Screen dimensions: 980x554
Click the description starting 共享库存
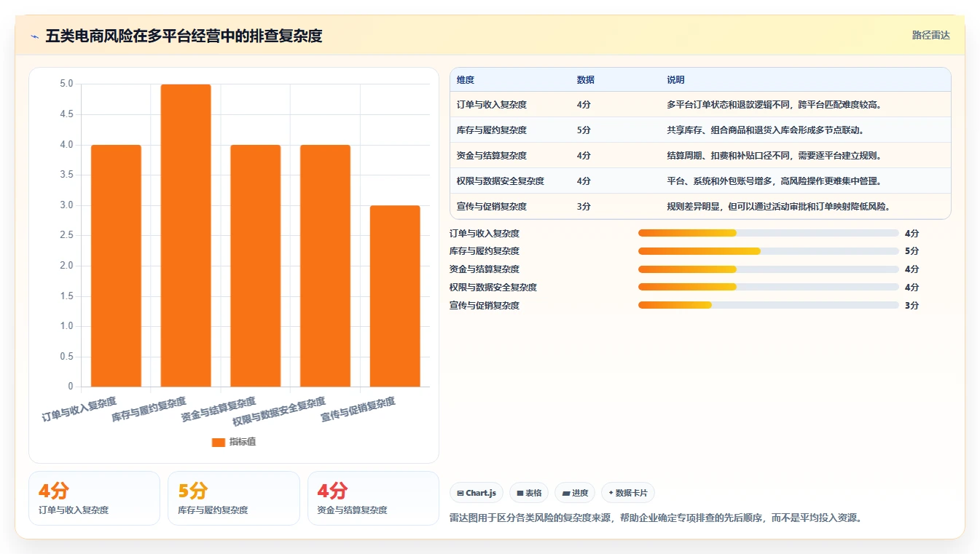(x=766, y=130)
